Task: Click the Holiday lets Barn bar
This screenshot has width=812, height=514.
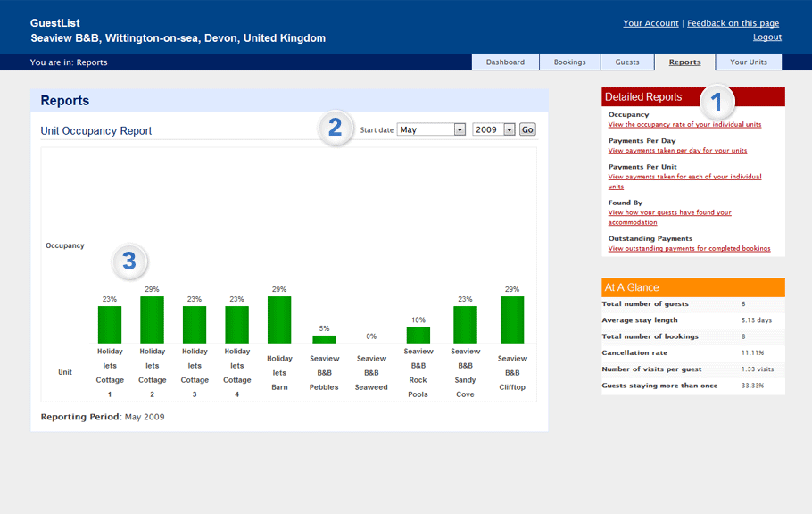Action: click(279, 319)
